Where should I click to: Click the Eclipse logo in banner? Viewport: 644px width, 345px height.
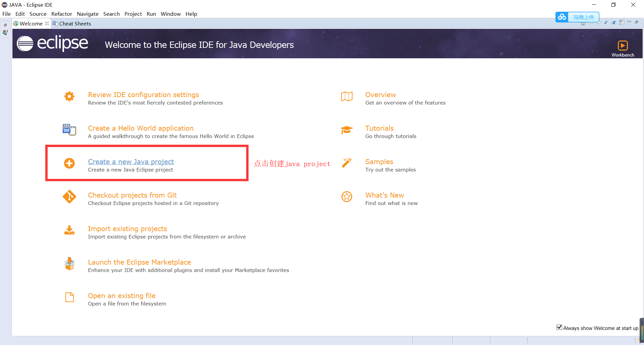(52, 44)
